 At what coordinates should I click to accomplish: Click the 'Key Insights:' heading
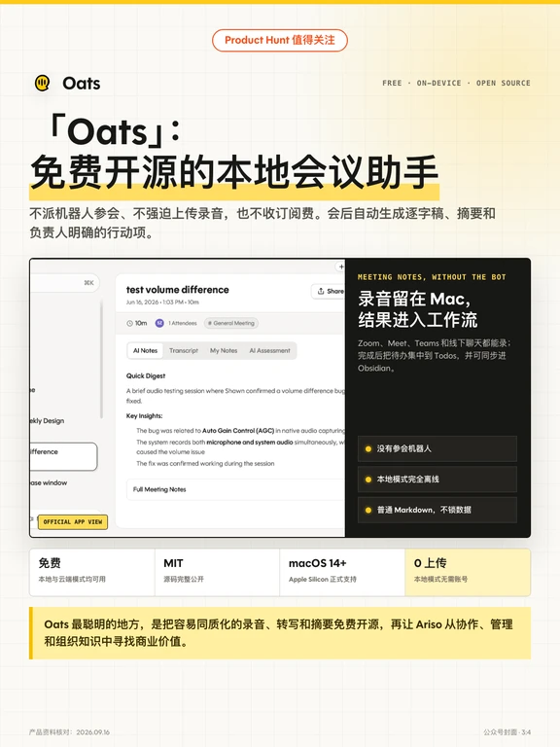click(144, 416)
